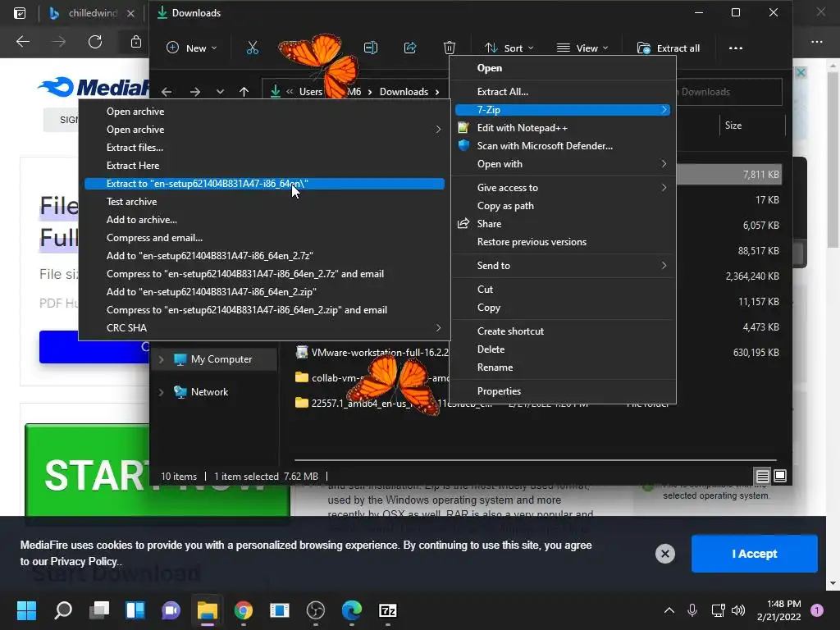840x630 pixels.
Task: Expand the Open with submenu
Action: (563, 164)
